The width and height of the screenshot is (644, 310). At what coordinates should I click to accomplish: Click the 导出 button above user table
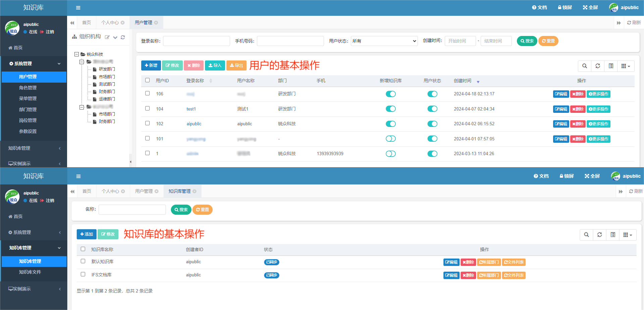click(x=236, y=65)
